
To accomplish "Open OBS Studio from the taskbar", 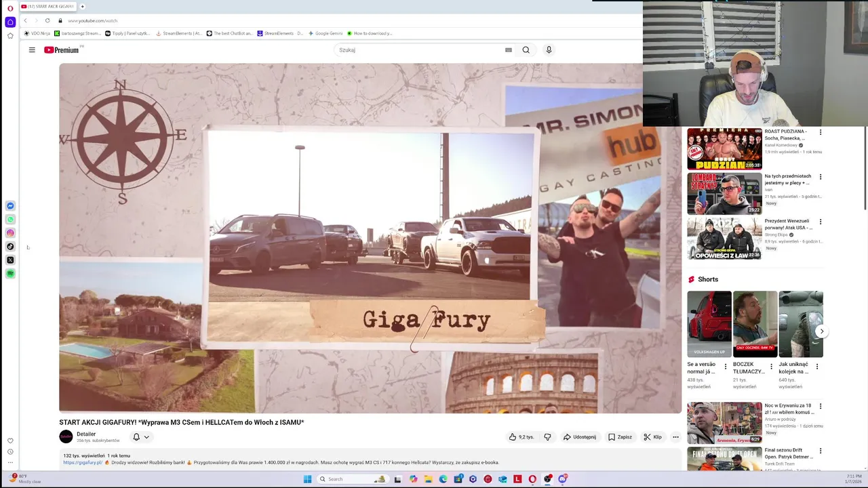I will (x=547, y=479).
